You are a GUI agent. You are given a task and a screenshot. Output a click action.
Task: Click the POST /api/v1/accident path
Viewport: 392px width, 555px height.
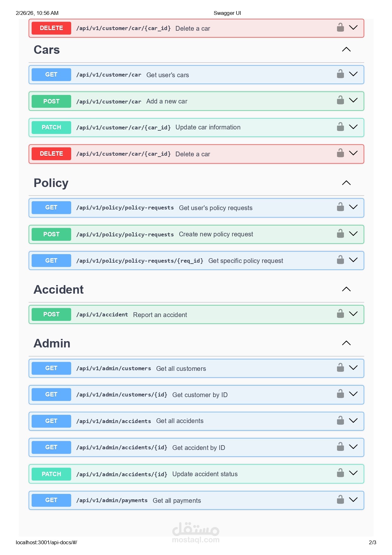coord(102,315)
